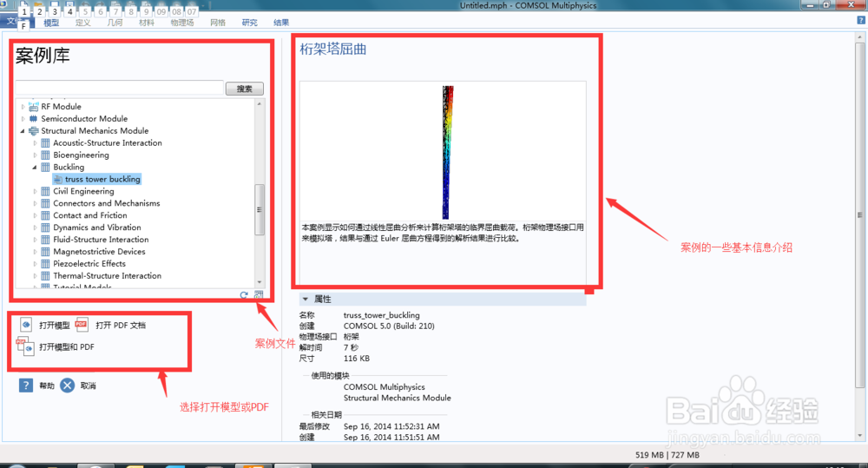Image resolution: width=868 pixels, height=468 pixels.
Task: Switch to the 模型 ribbon tab
Action: [x=51, y=23]
